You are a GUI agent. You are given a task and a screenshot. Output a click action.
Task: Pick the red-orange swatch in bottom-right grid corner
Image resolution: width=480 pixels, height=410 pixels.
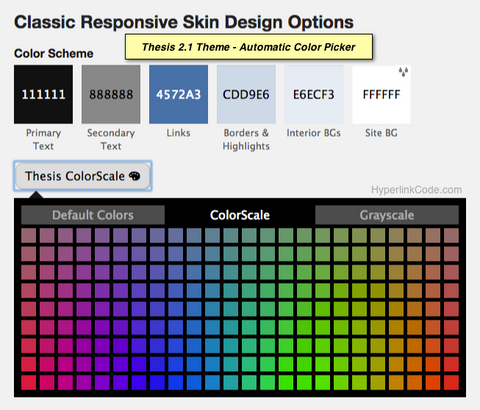pyautogui.click(x=451, y=382)
